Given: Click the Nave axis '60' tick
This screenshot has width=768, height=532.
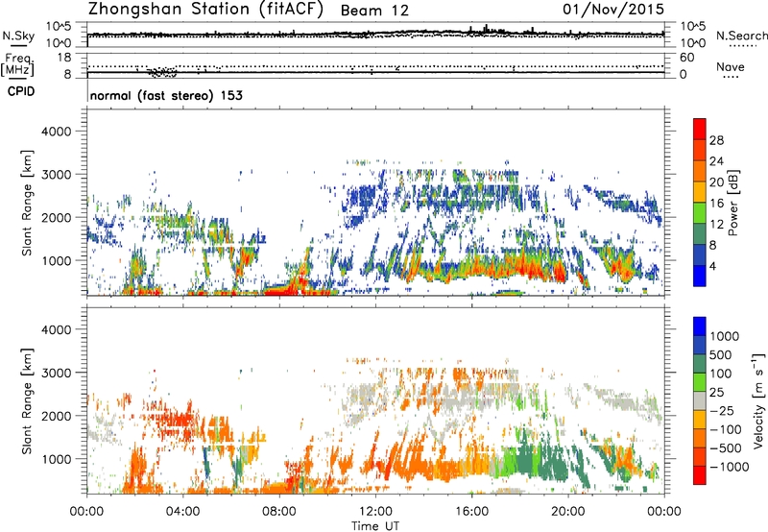Looking at the screenshot, I should pyautogui.click(x=686, y=58).
